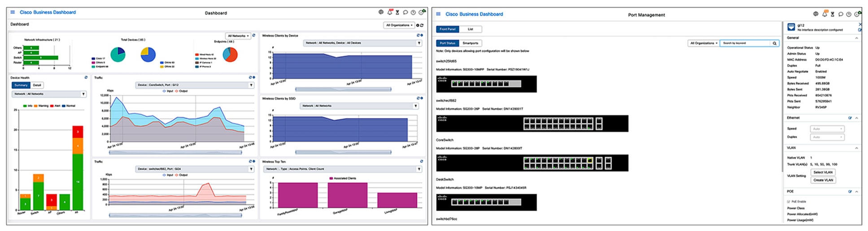Collapse the VLAN section
Viewport: 868px width, 231px height.
(x=856, y=148)
